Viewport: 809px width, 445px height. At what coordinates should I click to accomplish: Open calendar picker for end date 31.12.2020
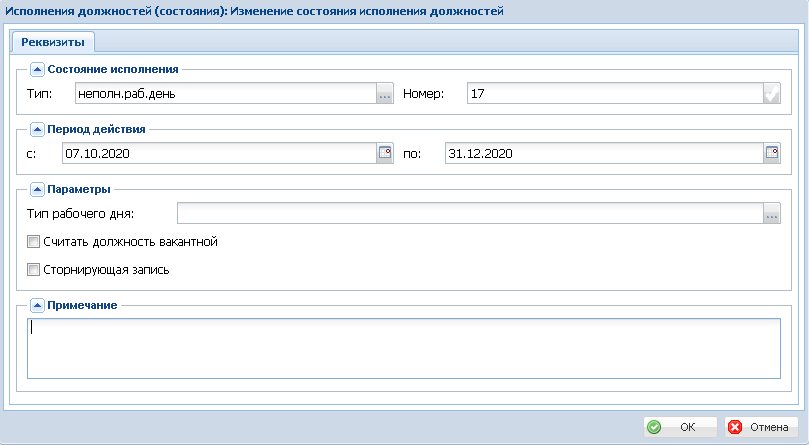772,153
